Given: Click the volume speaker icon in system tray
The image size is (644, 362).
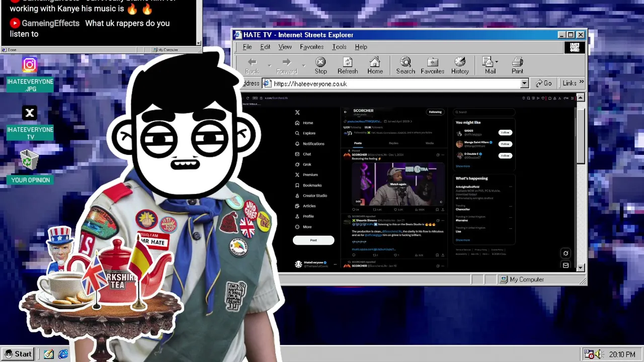Looking at the screenshot, I should pyautogui.click(x=599, y=354).
